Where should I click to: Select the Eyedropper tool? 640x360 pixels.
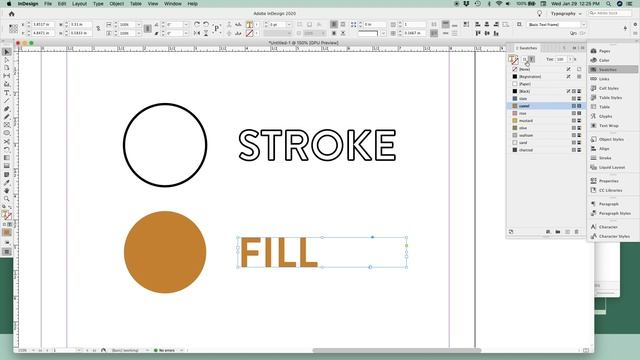[x=7, y=182]
